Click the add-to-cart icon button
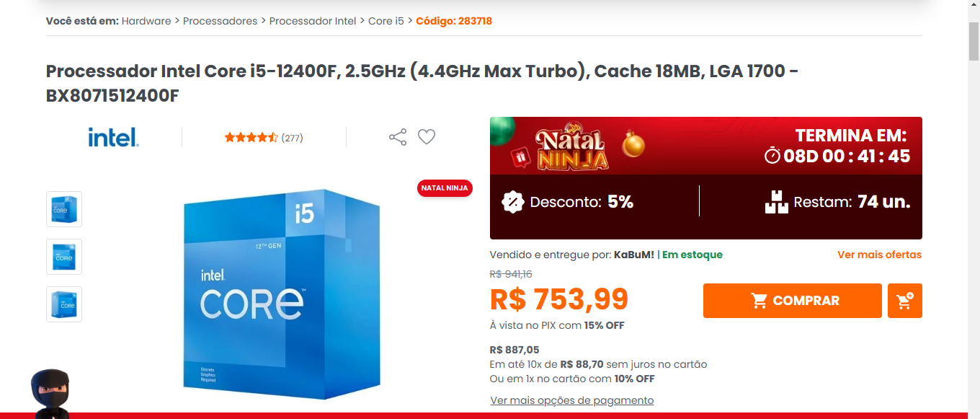 pyautogui.click(x=905, y=301)
